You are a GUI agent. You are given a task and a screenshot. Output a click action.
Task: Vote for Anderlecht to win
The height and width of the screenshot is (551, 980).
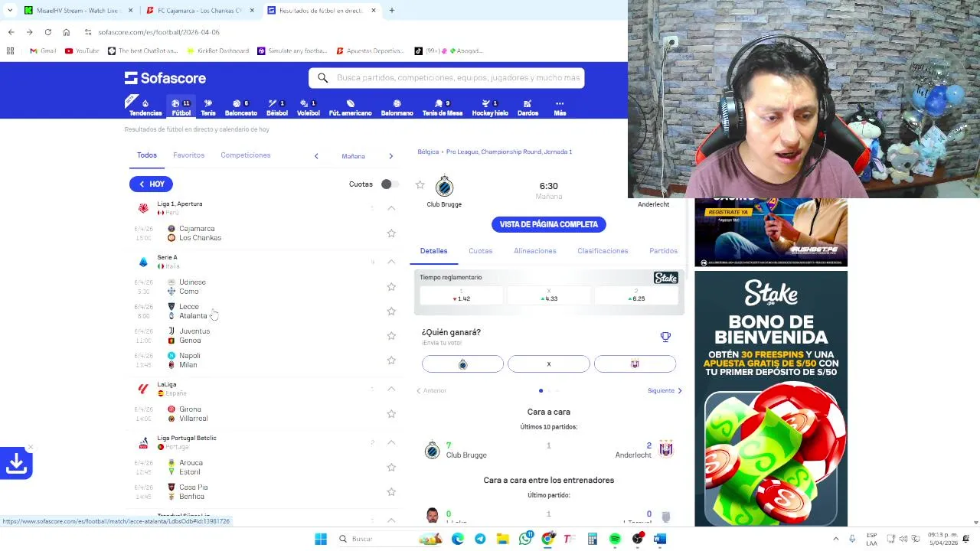click(x=635, y=364)
